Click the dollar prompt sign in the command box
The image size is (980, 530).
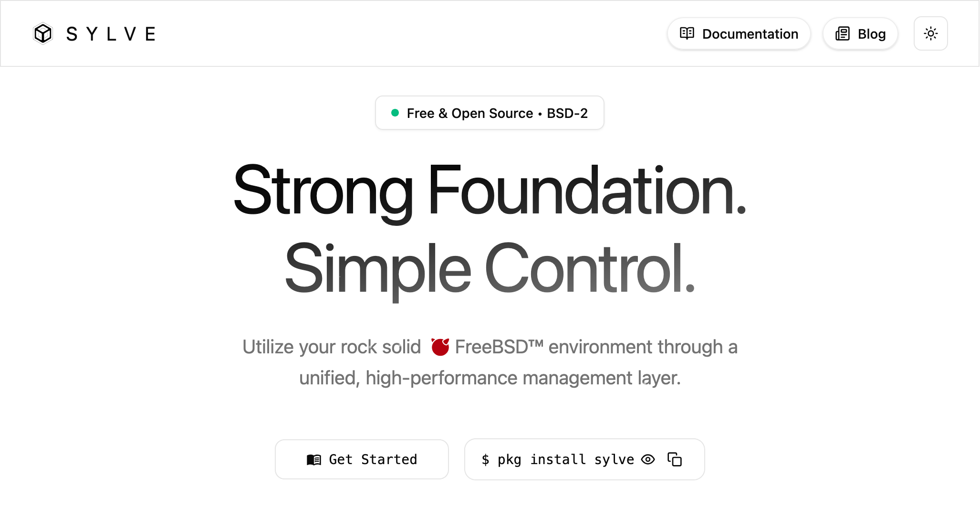pyautogui.click(x=485, y=459)
